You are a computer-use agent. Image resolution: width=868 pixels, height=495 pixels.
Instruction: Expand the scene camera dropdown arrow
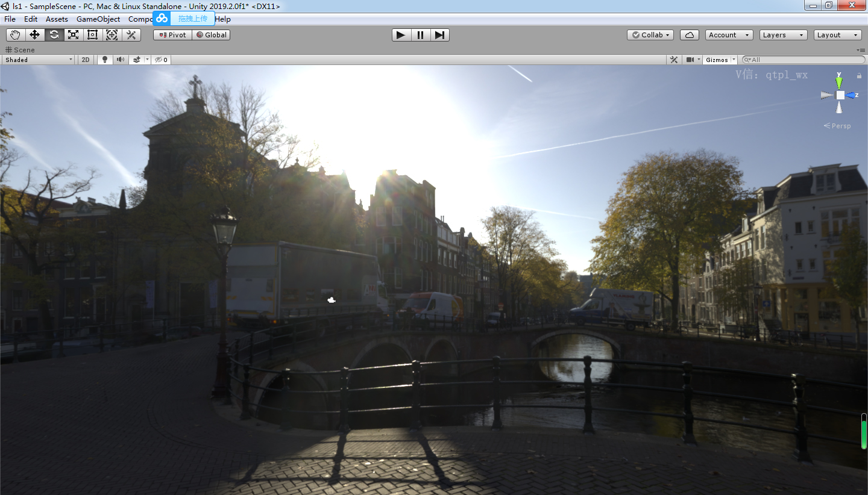(x=699, y=60)
